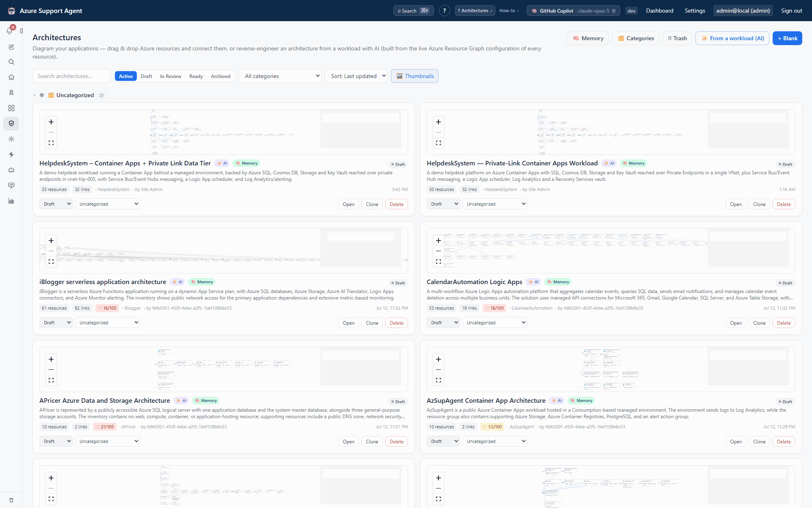
Task: Open category dropdown for APricer architecture
Action: click(108, 441)
